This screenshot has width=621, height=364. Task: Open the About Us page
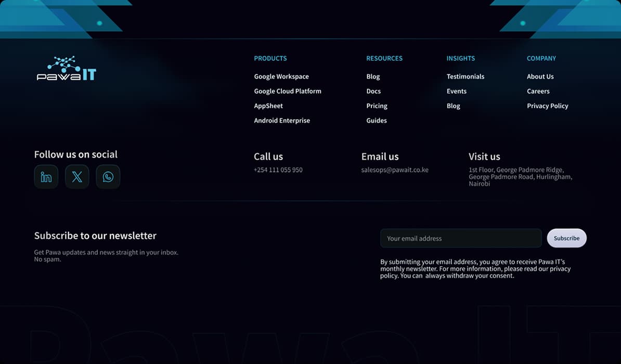coord(540,76)
